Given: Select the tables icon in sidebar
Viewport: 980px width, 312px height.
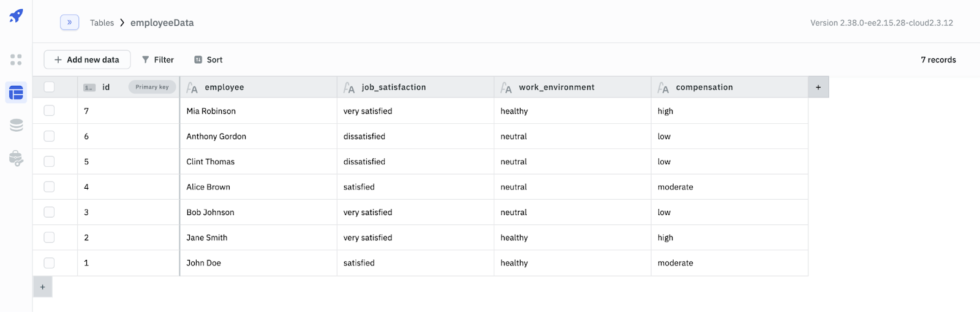Looking at the screenshot, I should (16, 93).
